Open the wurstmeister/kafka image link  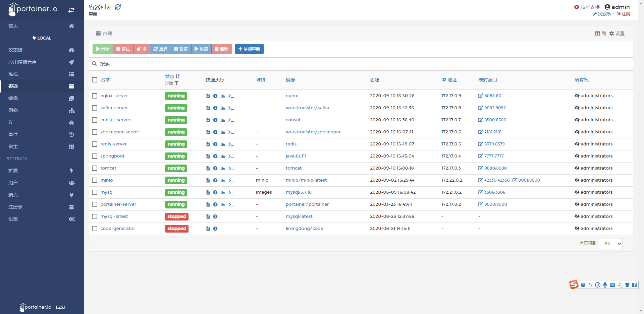(x=308, y=108)
